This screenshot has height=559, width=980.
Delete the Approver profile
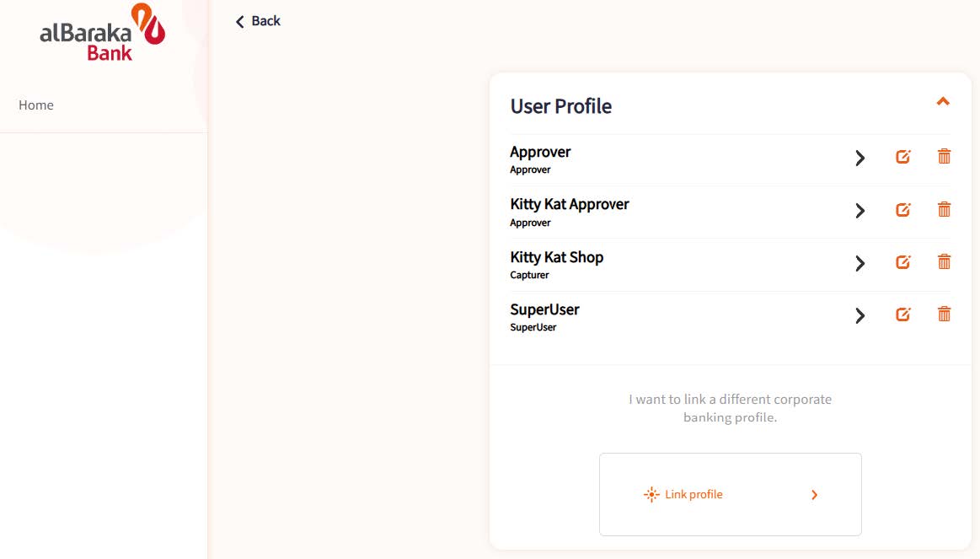(945, 156)
